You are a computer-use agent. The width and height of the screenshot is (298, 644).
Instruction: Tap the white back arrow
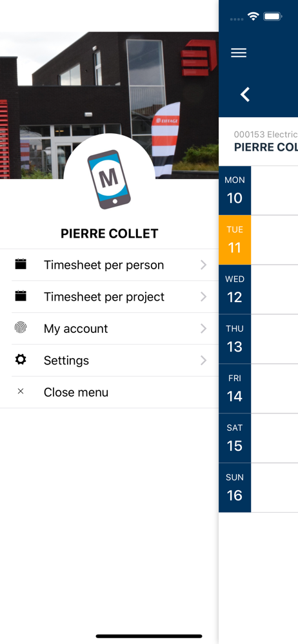coord(245,95)
